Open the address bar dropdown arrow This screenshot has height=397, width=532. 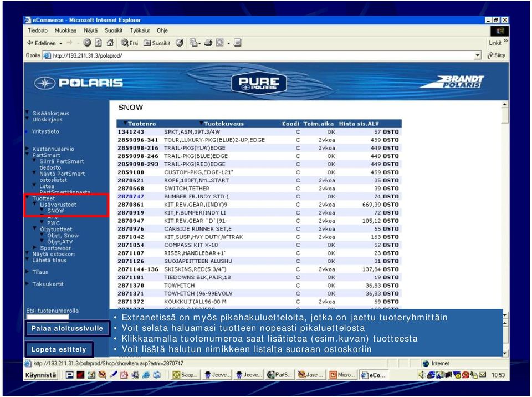[x=478, y=55]
